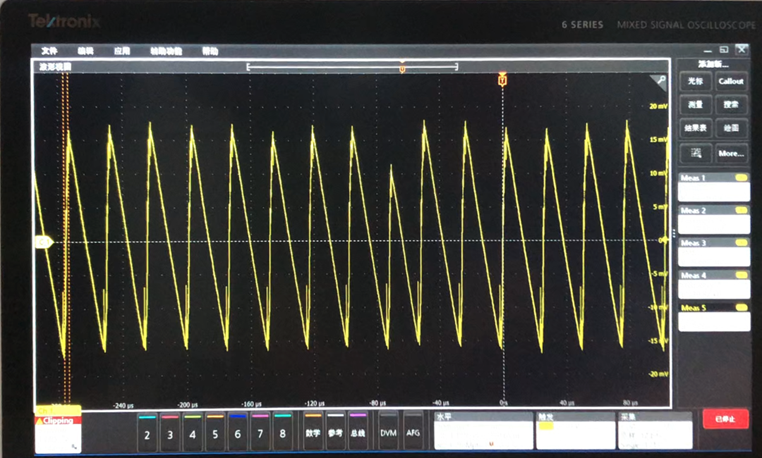Open the 应用 (Applications) menu
Screen dimensions: 762x458
coord(121,51)
